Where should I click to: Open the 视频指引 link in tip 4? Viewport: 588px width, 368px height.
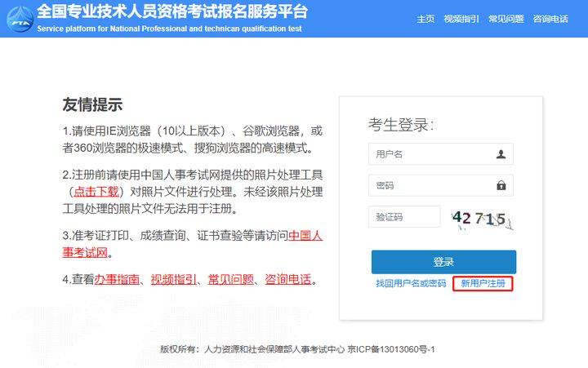click(x=174, y=279)
